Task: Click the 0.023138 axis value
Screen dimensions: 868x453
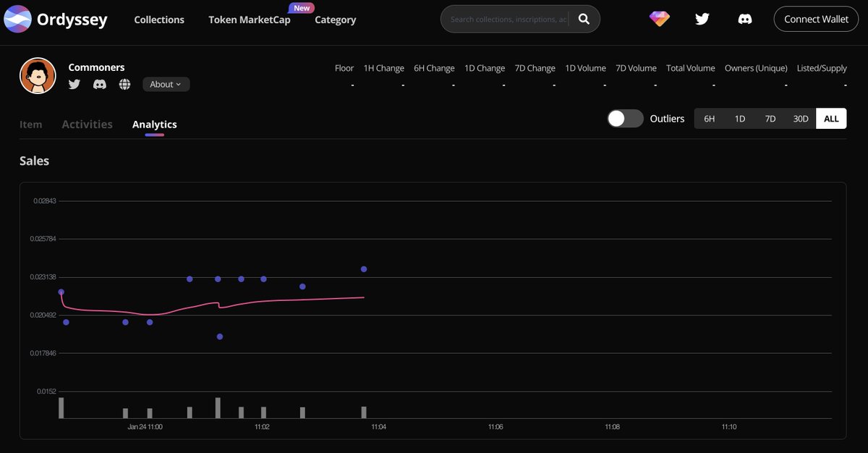Action: pos(43,277)
